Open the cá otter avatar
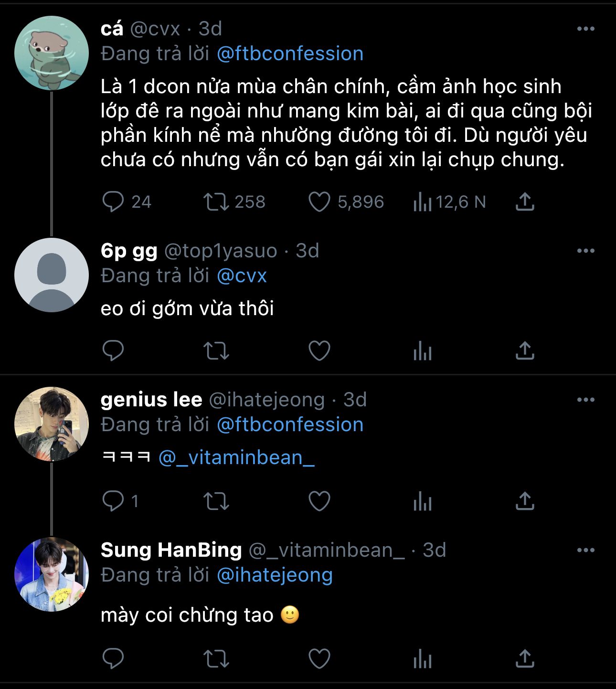This screenshot has height=689, width=616. 52,53
